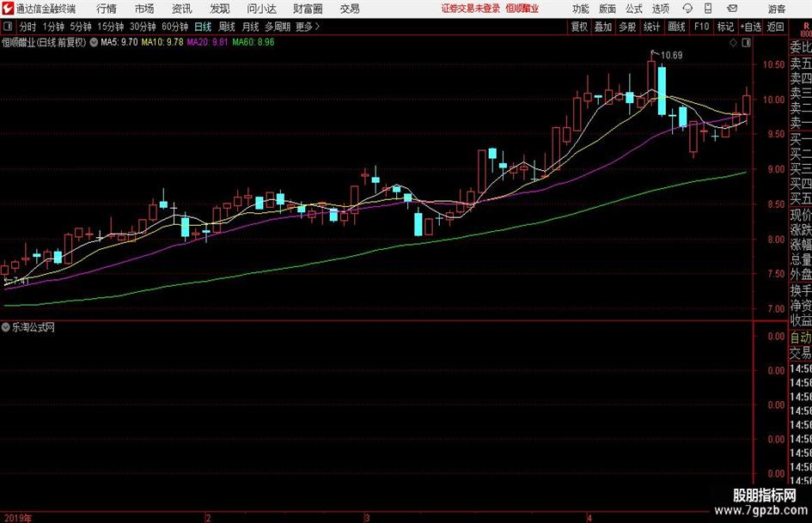Click the 10.69 high price label
Screen dimensions: 812x523
[x=671, y=55]
